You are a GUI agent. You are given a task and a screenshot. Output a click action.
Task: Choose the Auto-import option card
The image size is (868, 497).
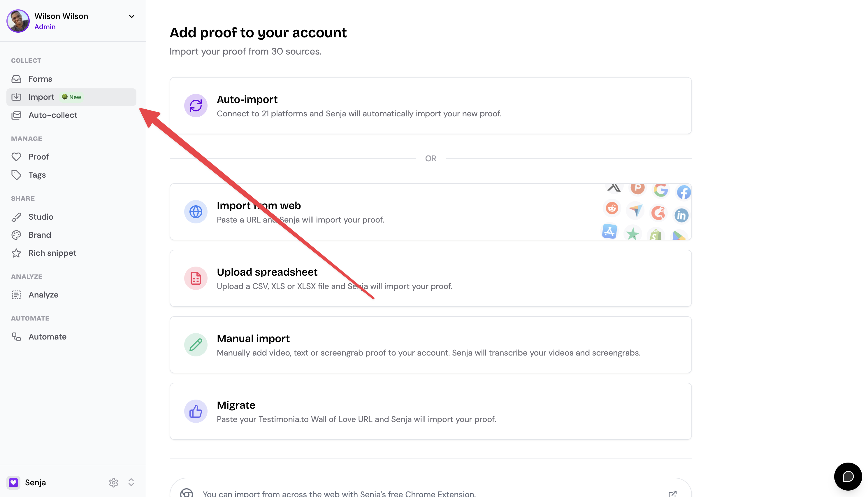431,106
